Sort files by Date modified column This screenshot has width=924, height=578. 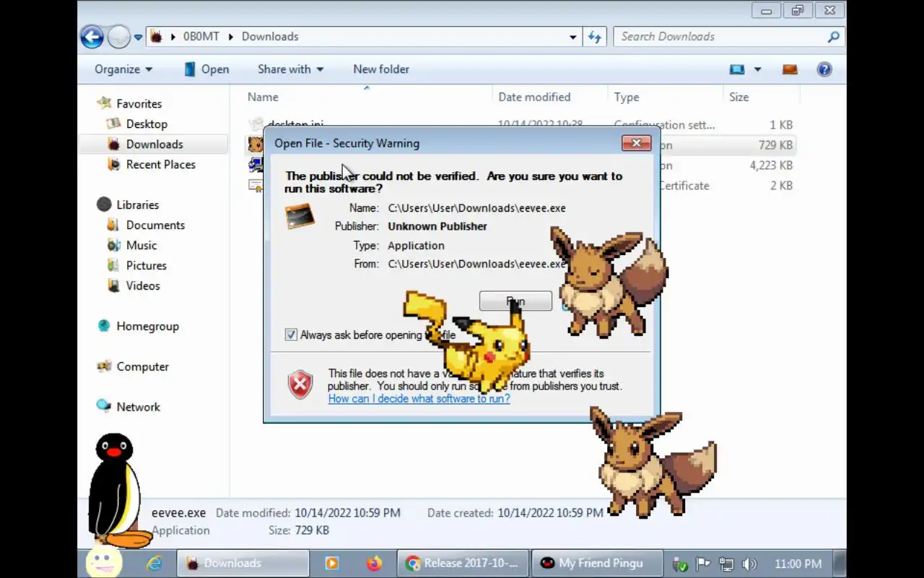click(x=534, y=97)
